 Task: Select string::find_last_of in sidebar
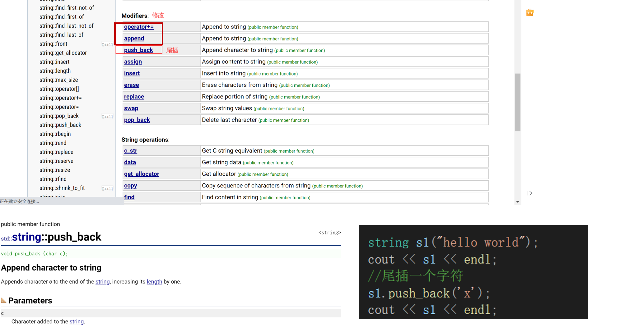61,35
